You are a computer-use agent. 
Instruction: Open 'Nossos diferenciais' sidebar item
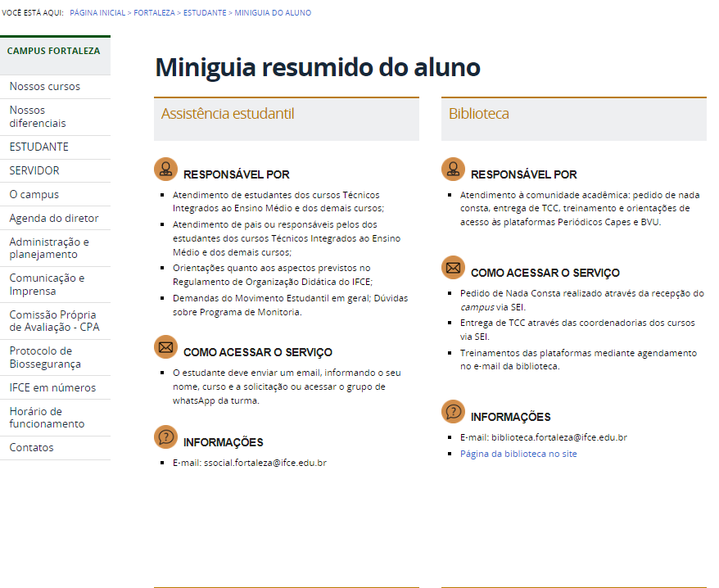click(38, 117)
